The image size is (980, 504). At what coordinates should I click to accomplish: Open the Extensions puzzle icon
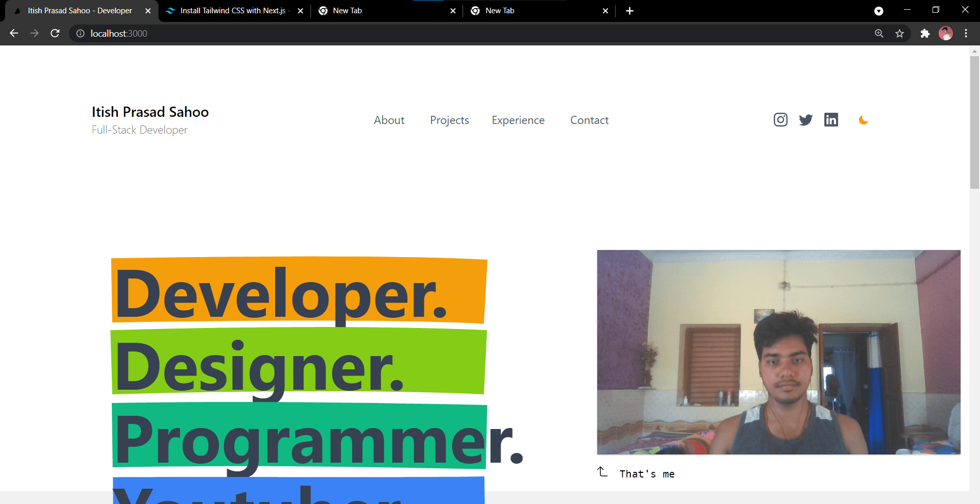coord(925,33)
